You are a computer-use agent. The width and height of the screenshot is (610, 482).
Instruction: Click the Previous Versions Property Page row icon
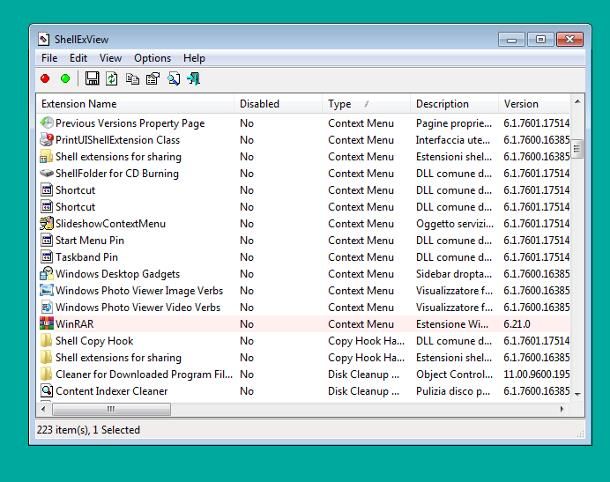tap(47, 123)
